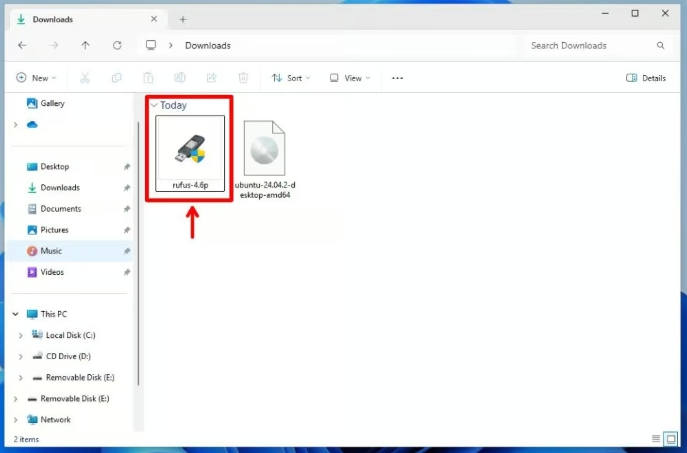Click the pin icon beside Documents
This screenshot has width=687, height=453.
tap(127, 209)
